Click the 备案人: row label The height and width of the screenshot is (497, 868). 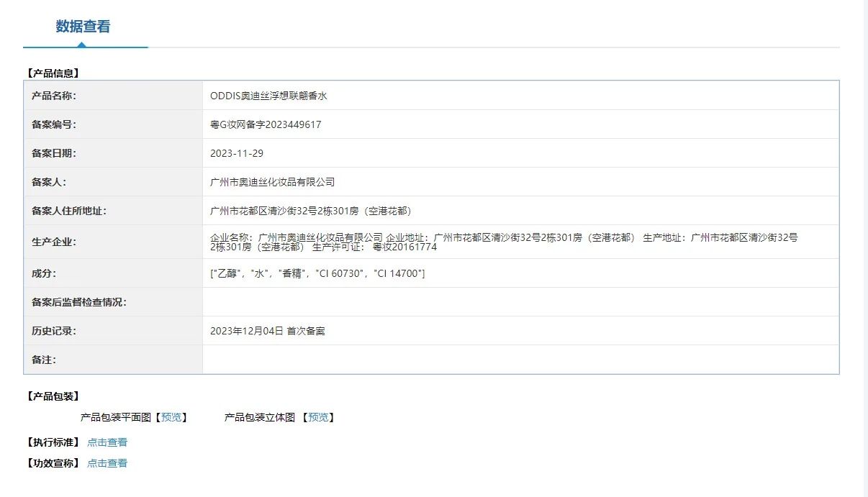pyautogui.click(x=49, y=182)
